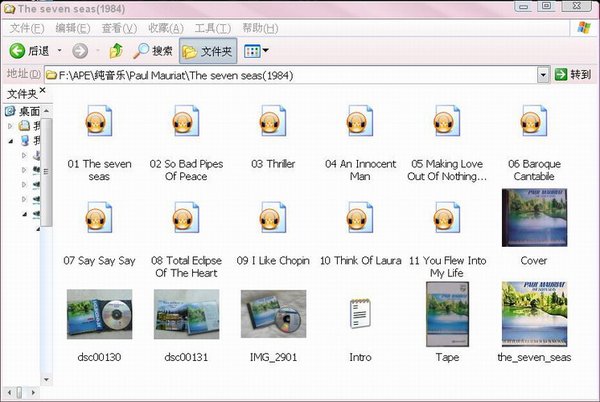This screenshot has width=600, height=402.
Task: Click the folder tree vertical scrollbar thumb
Action: click(46, 172)
